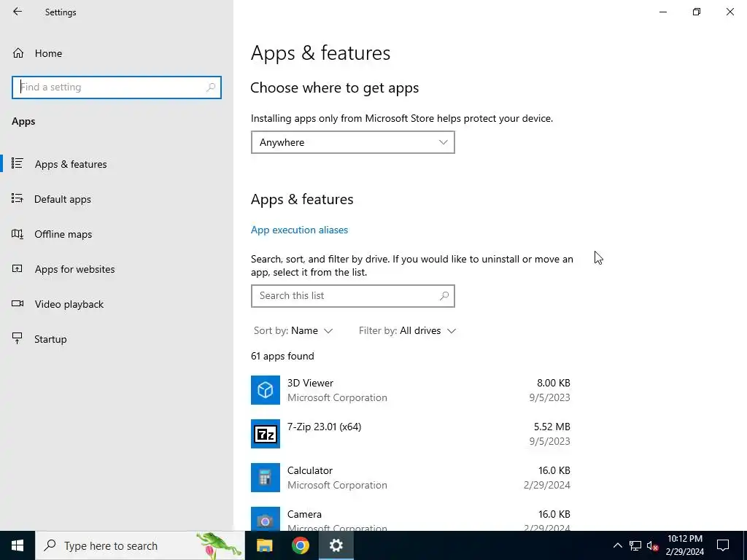Select the Camera app name
The image size is (747, 560).
pos(304,514)
